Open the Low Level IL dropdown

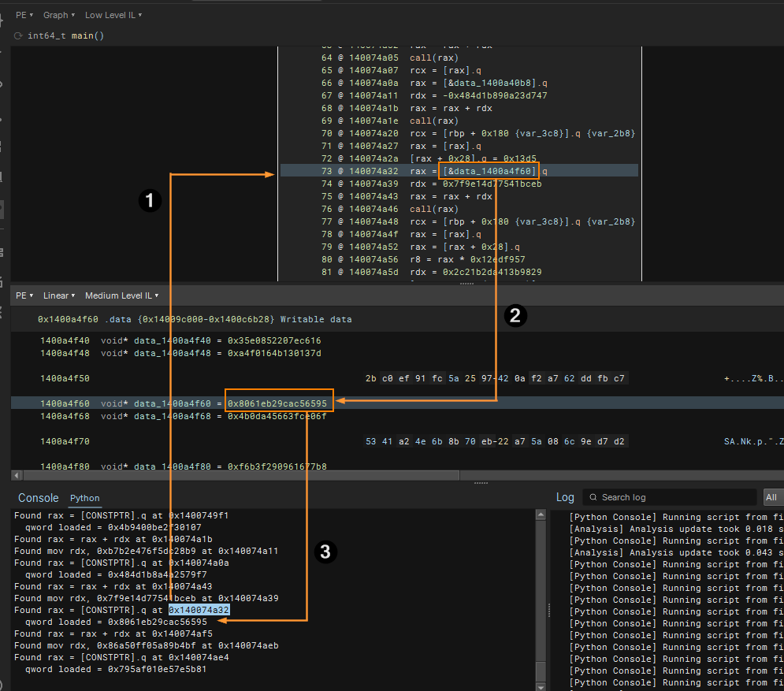tap(113, 15)
